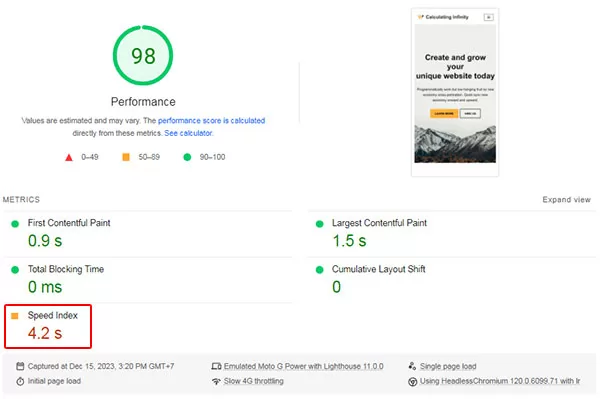Click the wifi icon next to Slow 4G throttling

pos(216,381)
